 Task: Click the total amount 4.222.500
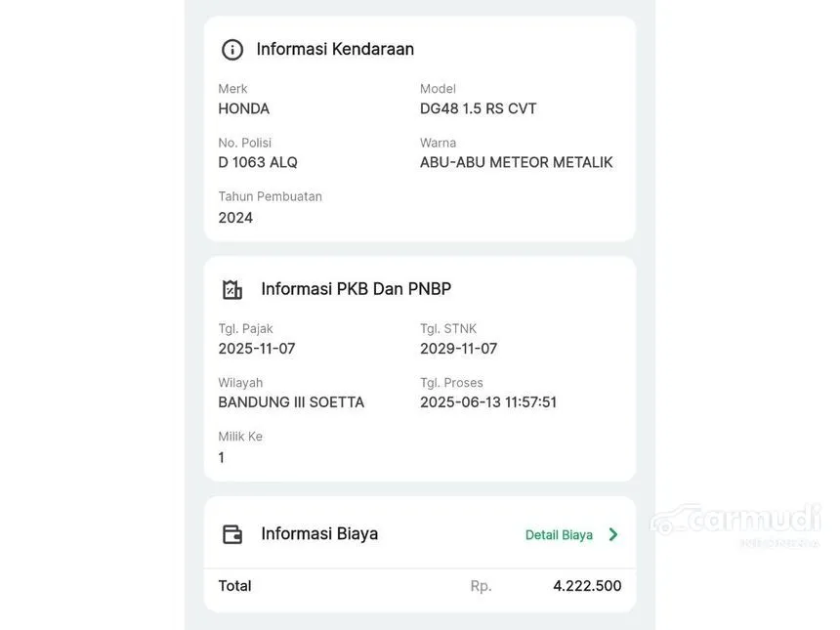(x=587, y=586)
